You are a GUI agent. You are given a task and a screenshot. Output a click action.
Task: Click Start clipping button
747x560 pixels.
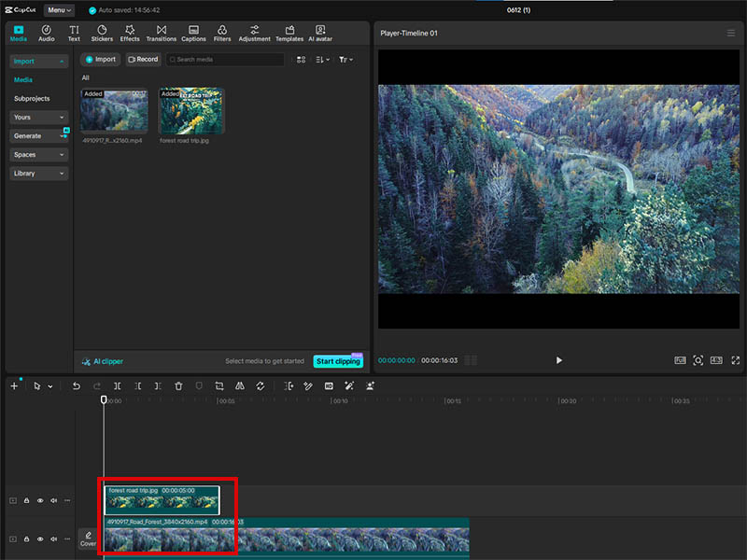(x=338, y=361)
